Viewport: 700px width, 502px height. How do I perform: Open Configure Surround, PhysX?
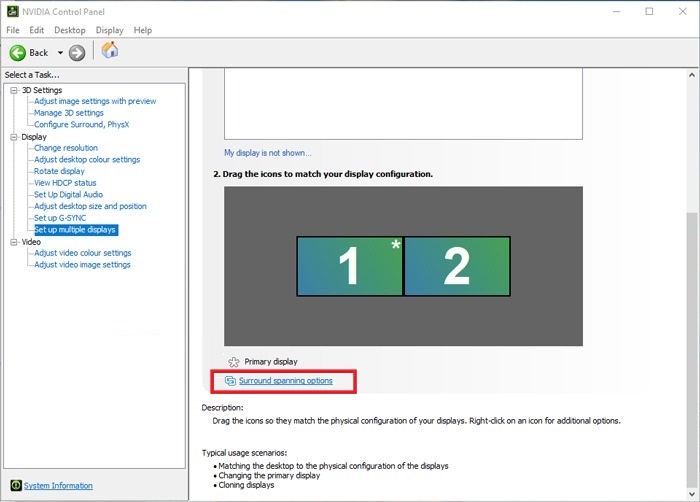[82, 125]
